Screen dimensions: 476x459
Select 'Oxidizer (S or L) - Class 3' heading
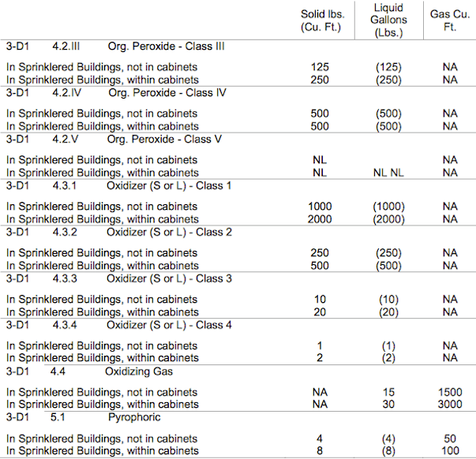(169, 278)
